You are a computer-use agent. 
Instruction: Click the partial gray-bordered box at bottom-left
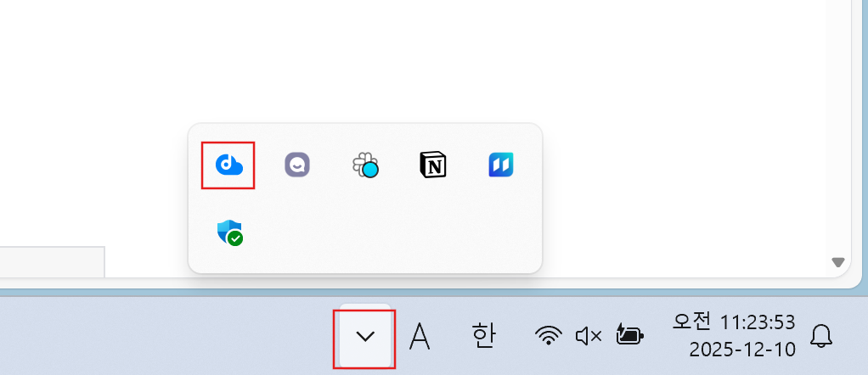point(52,261)
